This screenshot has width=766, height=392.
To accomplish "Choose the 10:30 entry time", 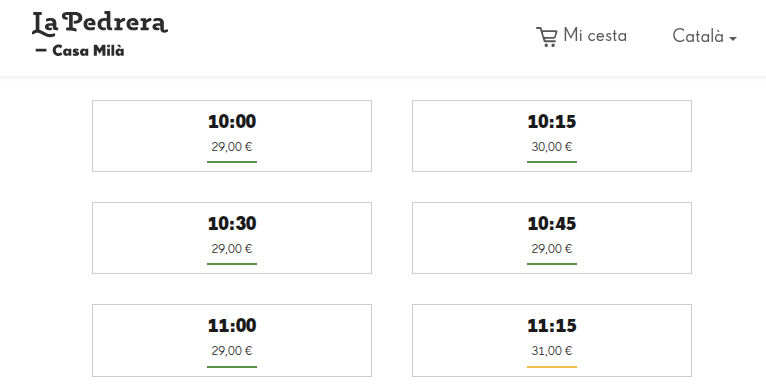I will click(232, 238).
